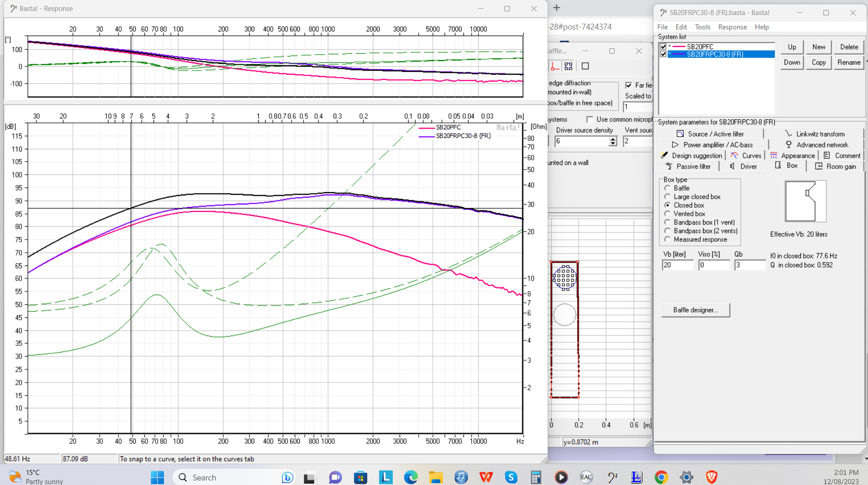Image resolution: width=868 pixels, height=485 pixels.
Task: Choose the Vented box type
Action: [x=668, y=214]
